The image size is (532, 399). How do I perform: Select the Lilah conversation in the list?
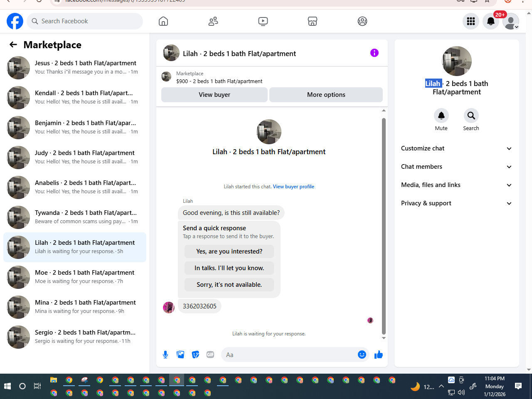pyautogui.click(x=75, y=247)
